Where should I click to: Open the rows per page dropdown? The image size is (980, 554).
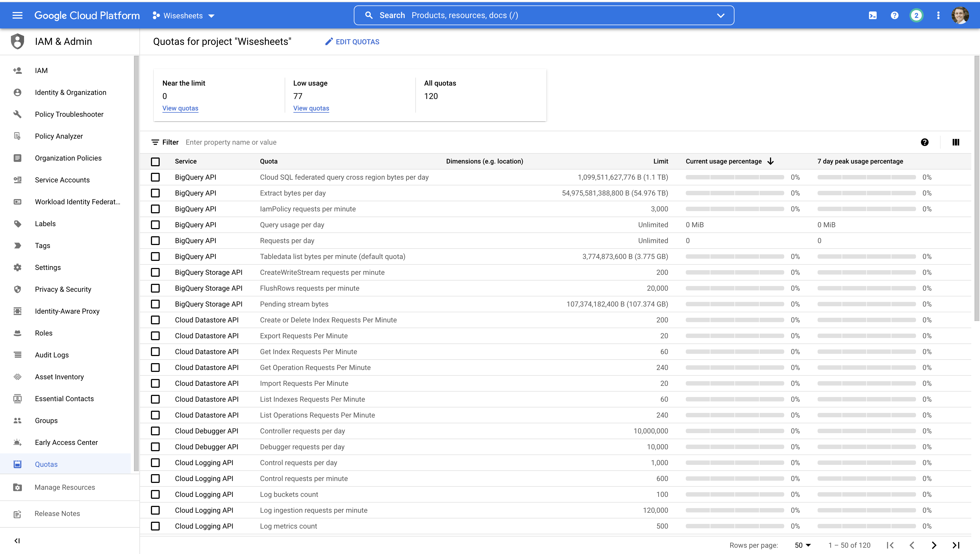(803, 545)
